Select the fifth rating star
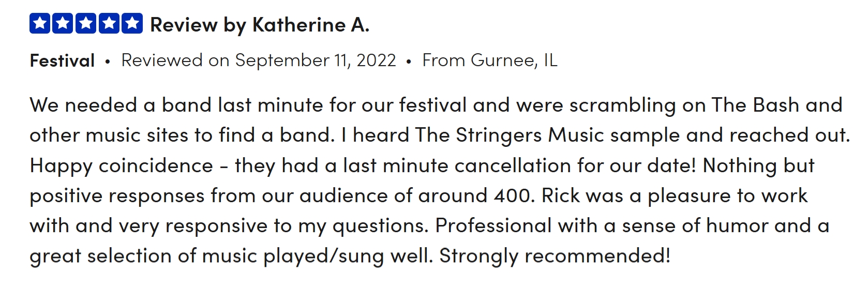The width and height of the screenshot is (868, 286). 132,24
